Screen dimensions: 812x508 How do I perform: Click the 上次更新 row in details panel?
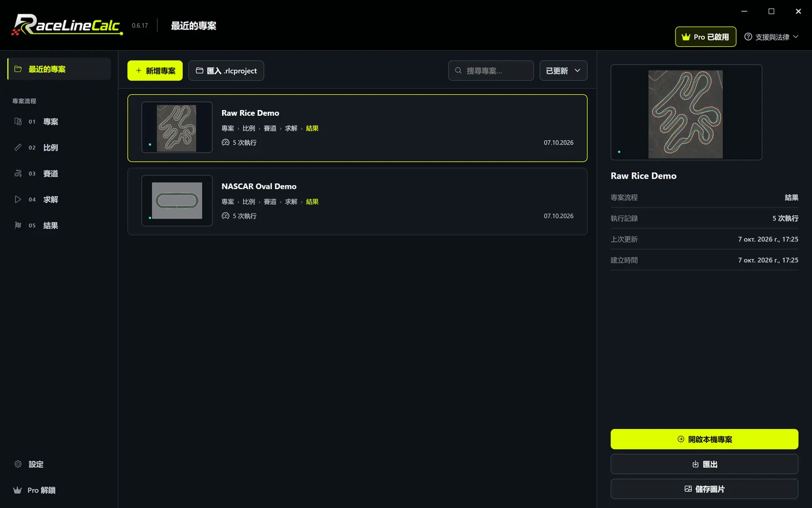pos(704,239)
